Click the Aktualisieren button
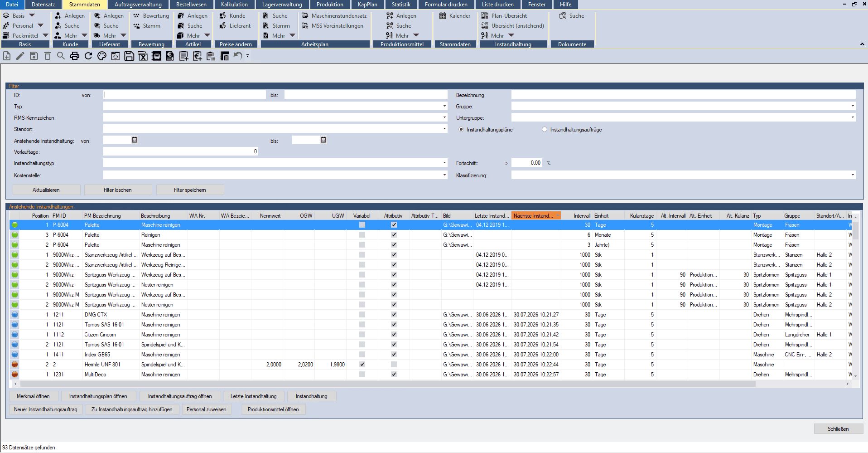This screenshot has height=453, width=868. click(46, 190)
